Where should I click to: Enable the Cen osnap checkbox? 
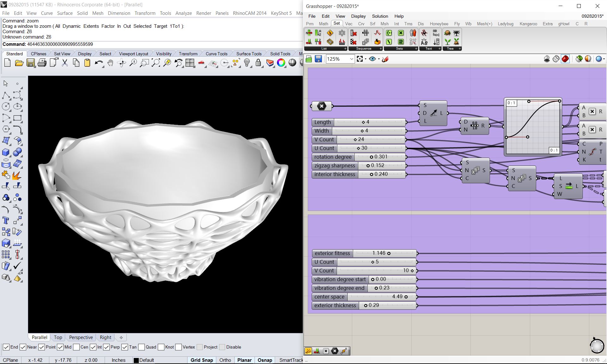tap(76, 347)
